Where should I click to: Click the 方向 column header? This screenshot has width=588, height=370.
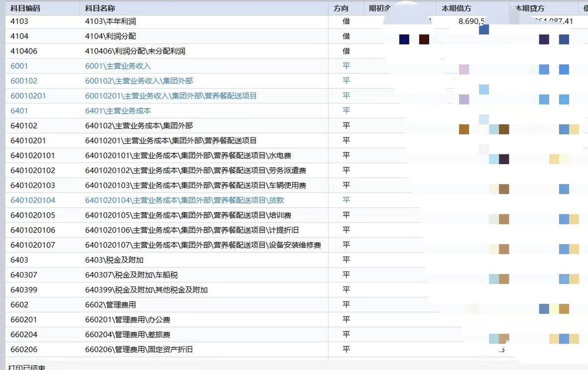point(341,8)
